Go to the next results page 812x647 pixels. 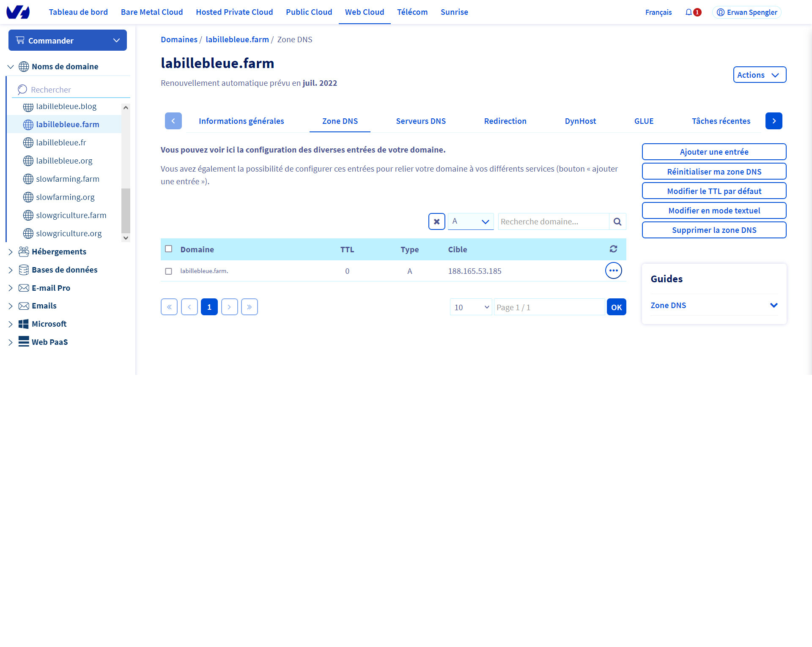[x=230, y=307]
